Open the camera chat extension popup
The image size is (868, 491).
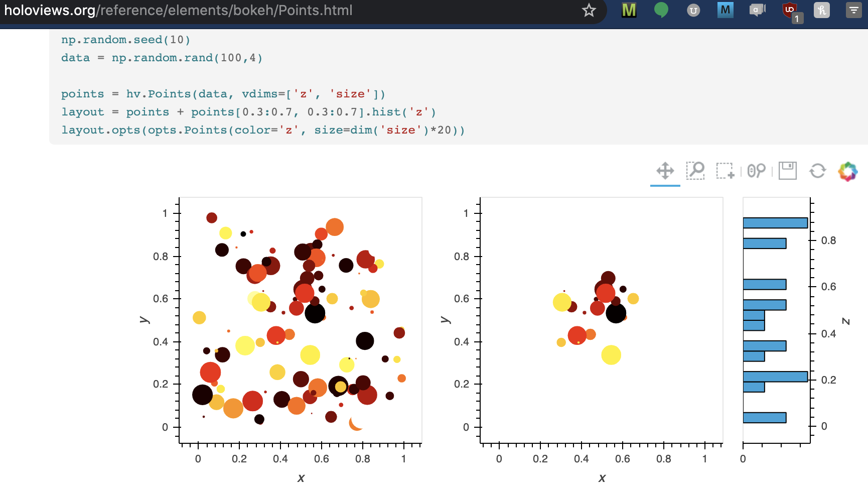click(x=757, y=10)
